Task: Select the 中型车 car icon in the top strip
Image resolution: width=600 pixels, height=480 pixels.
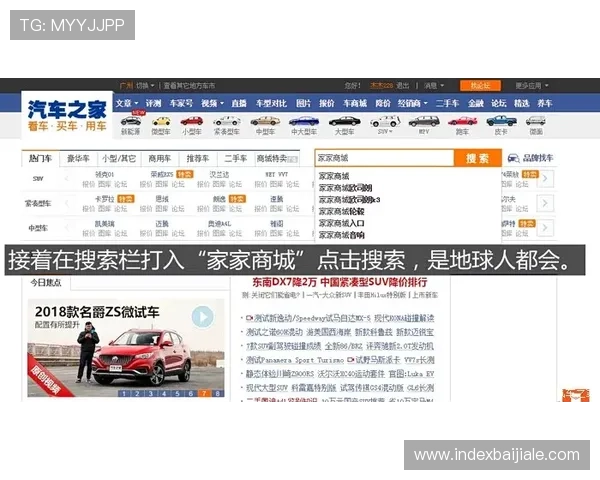Action: coord(265,122)
